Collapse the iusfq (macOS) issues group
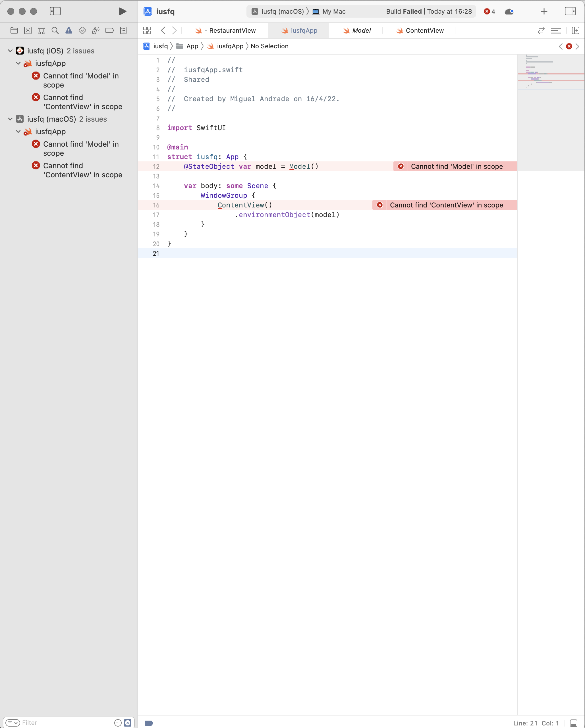 point(10,119)
